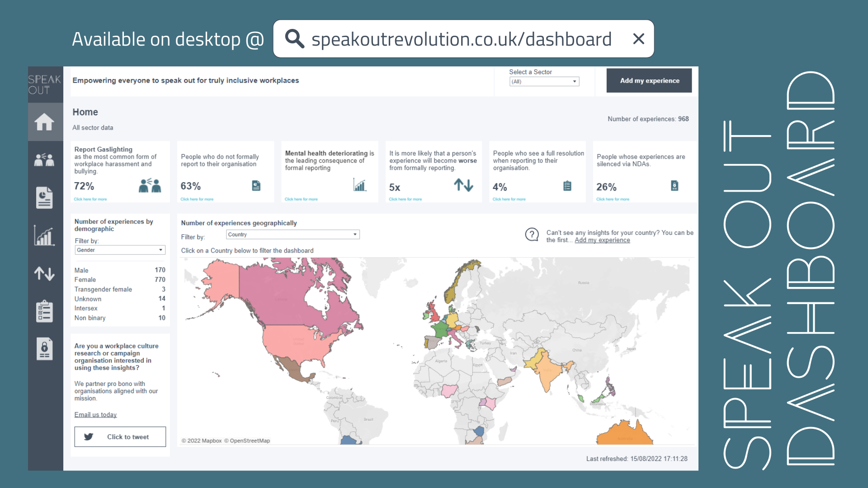Click the Twitter bird icon on tweet button

tap(89, 436)
